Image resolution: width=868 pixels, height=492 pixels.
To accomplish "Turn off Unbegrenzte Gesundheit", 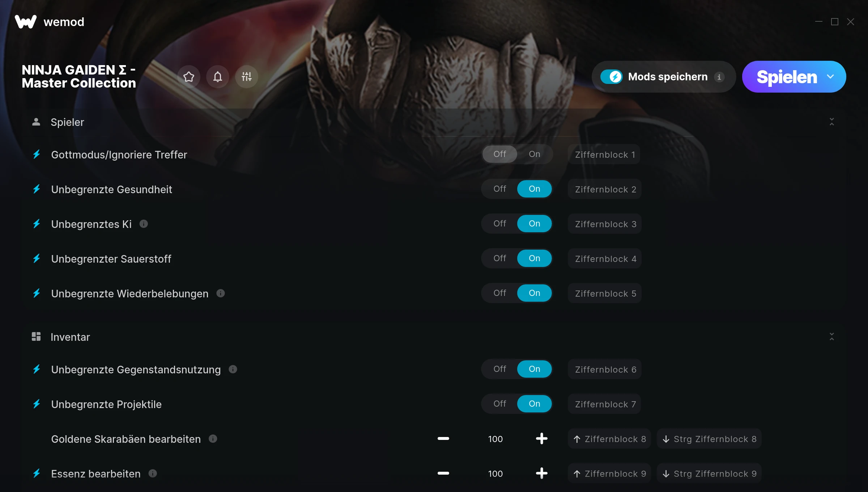I will coord(500,189).
